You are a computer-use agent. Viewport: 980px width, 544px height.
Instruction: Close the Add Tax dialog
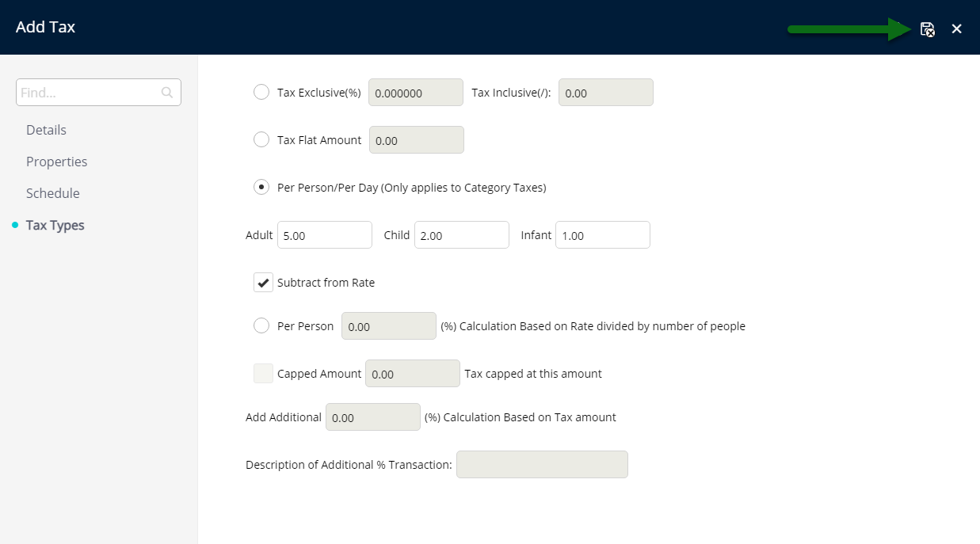click(x=956, y=29)
